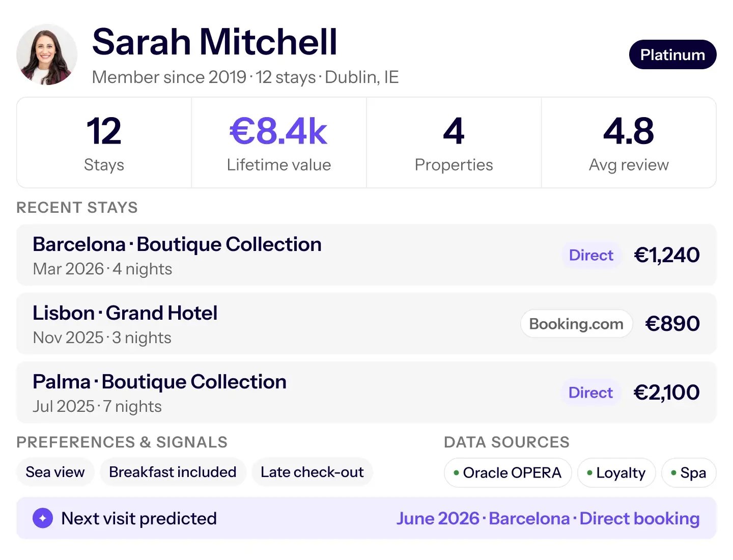Click June 2026 · Barcelona · Direct booking prediction
The width and height of the screenshot is (733, 560).
(548, 518)
